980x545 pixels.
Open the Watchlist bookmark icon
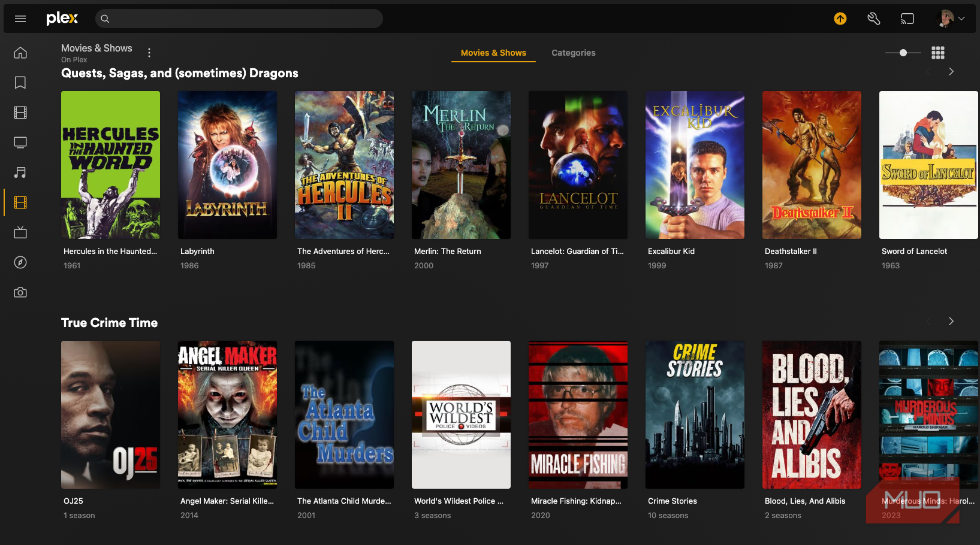click(20, 83)
